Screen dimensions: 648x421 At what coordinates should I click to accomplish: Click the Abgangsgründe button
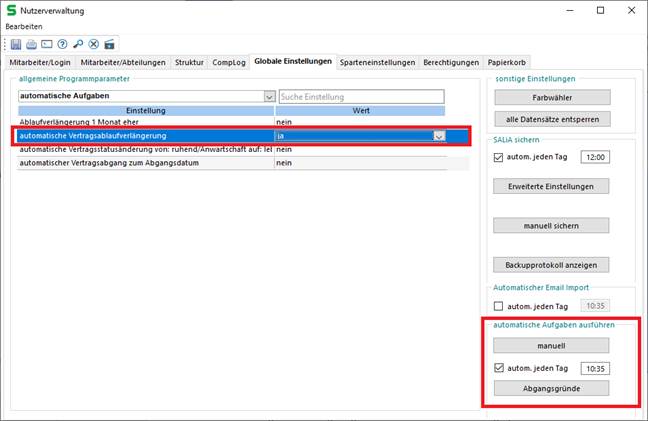pyautogui.click(x=551, y=388)
